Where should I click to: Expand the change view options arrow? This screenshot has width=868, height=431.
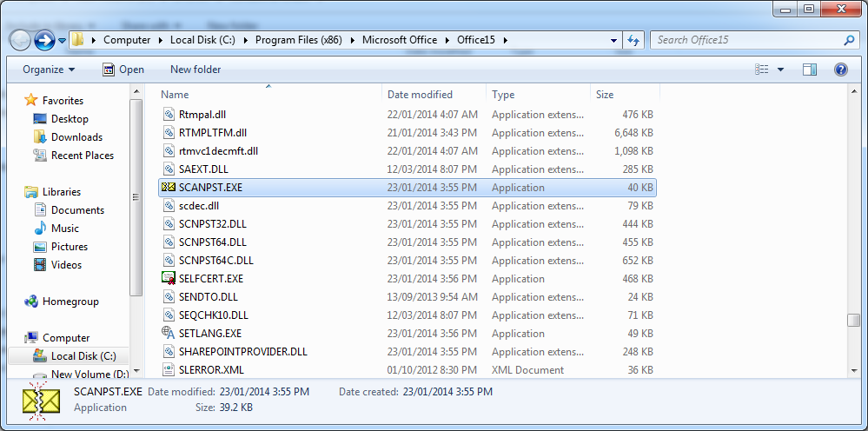tap(780, 70)
